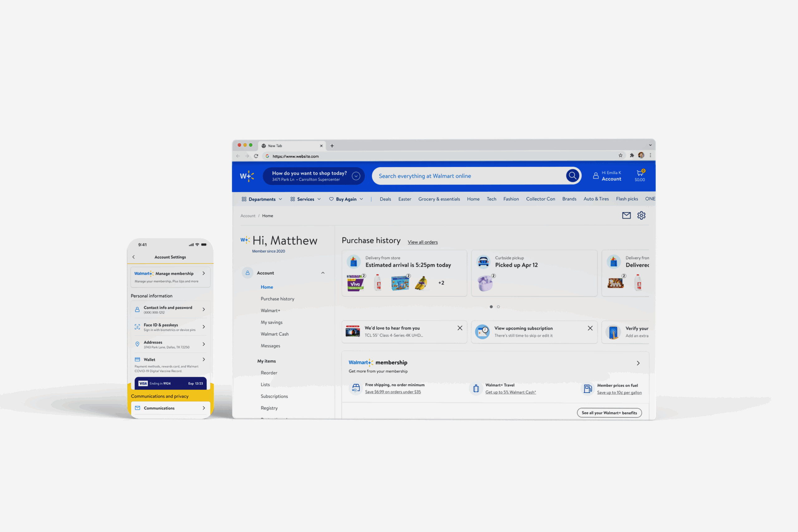Collapse the Account sidebar section
Viewport: 798px width, 532px height.
click(323, 273)
